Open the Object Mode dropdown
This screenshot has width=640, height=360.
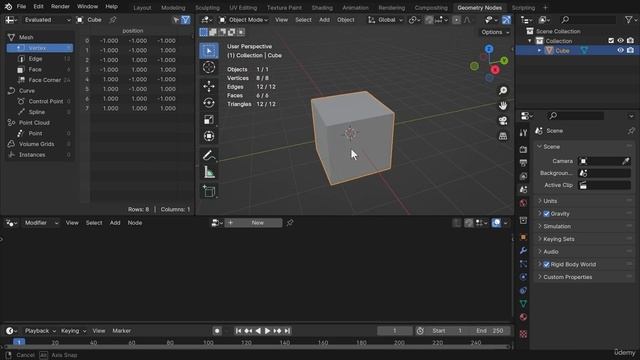243,20
